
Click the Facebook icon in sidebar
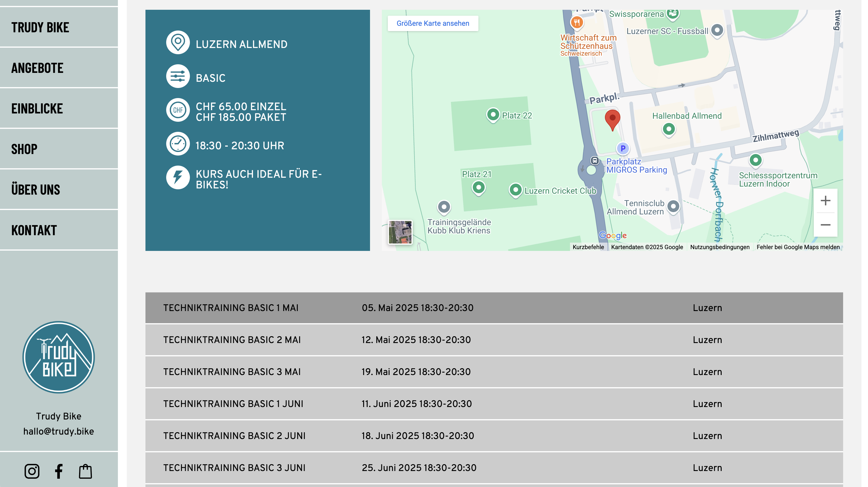coord(59,471)
